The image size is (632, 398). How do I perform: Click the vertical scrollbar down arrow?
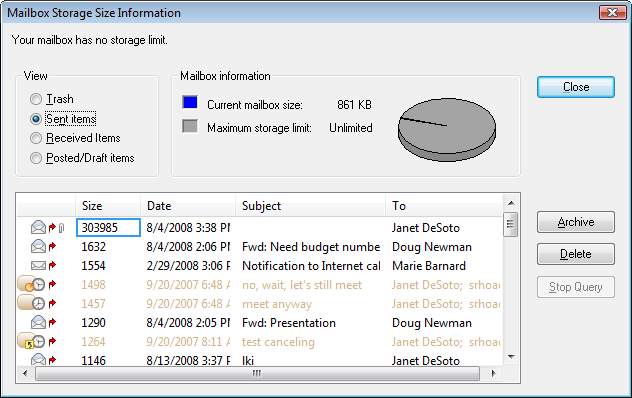point(511,356)
